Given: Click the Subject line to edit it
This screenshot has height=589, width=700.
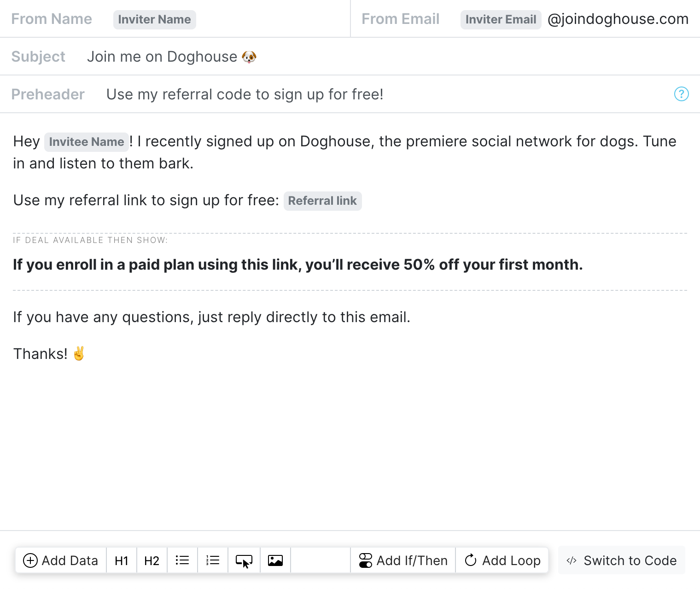Looking at the screenshot, I should [172, 56].
